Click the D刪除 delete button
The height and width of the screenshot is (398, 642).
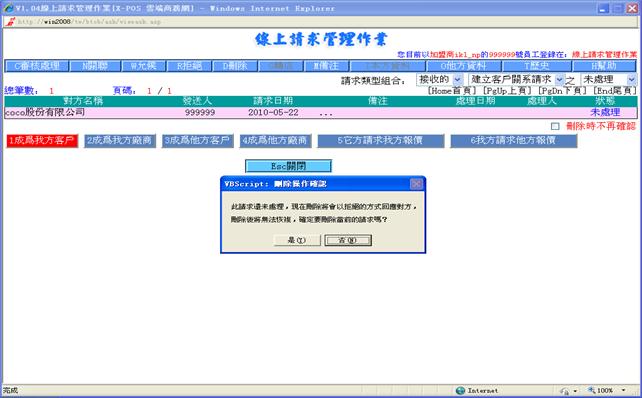(235, 66)
